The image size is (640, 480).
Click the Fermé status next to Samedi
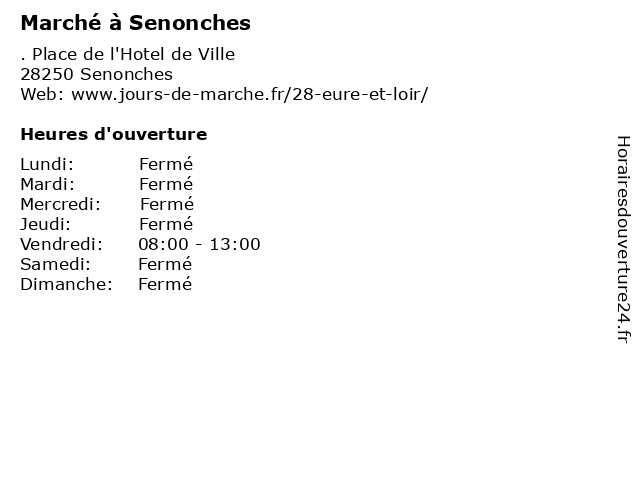[x=165, y=264]
